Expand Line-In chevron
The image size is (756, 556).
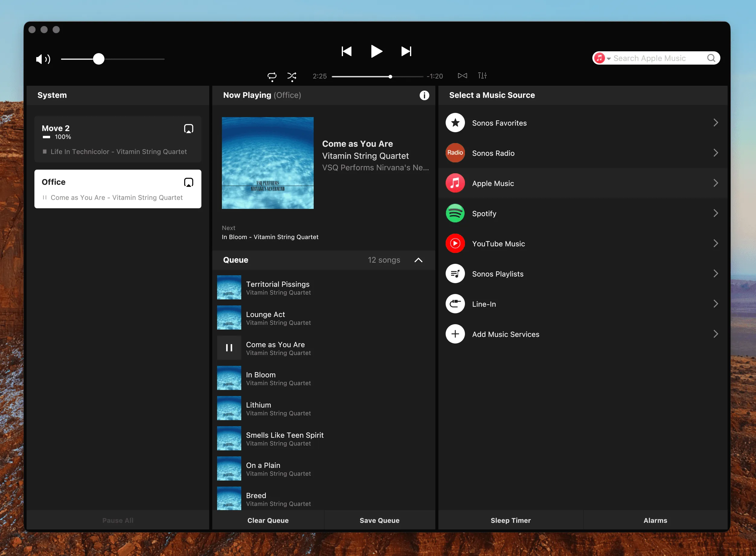(716, 304)
